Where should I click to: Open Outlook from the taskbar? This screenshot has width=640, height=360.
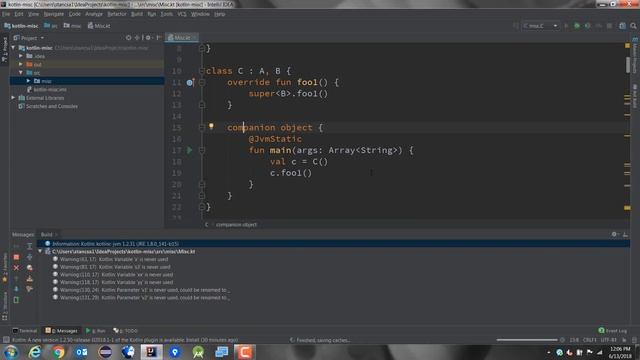82,352
